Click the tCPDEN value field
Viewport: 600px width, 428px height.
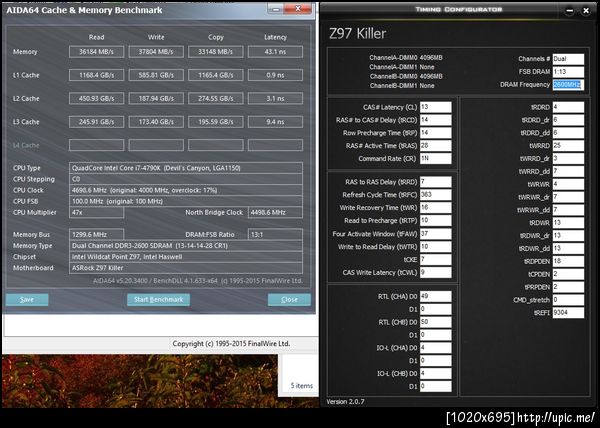pos(568,274)
